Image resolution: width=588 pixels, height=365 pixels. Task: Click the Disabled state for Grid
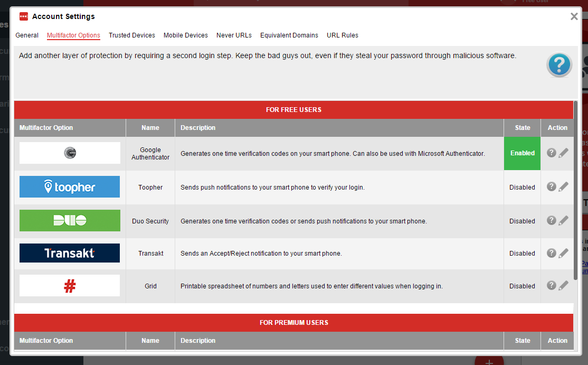[x=522, y=286]
